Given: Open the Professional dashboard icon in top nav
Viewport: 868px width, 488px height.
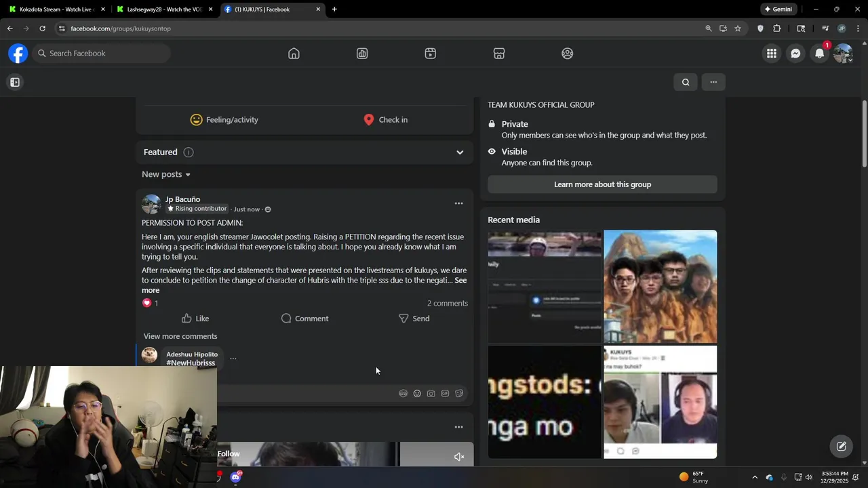Looking at the screenshot, I should [362, 54].
